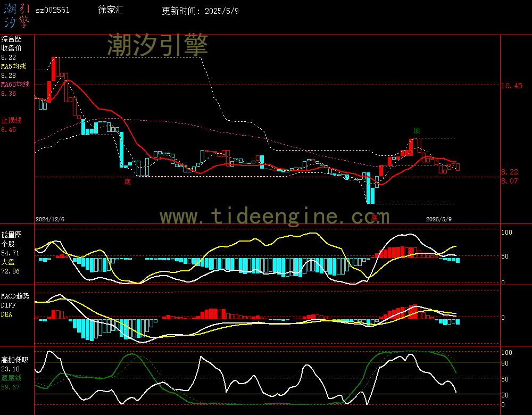This screenshot has width=532, height=415.
Task: Click the 100 axis label in 能量图 panel
Action: pyautogui.click(x=506, y=233)
